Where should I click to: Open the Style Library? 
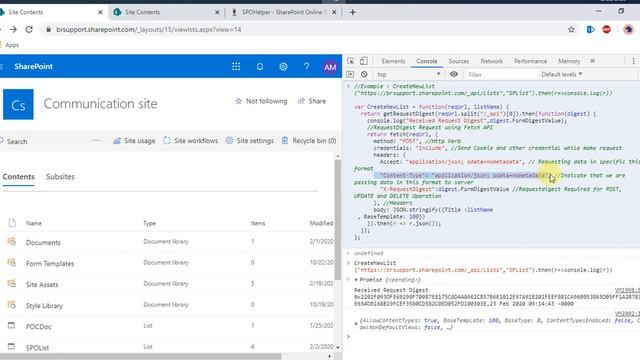tap(44, 306)
